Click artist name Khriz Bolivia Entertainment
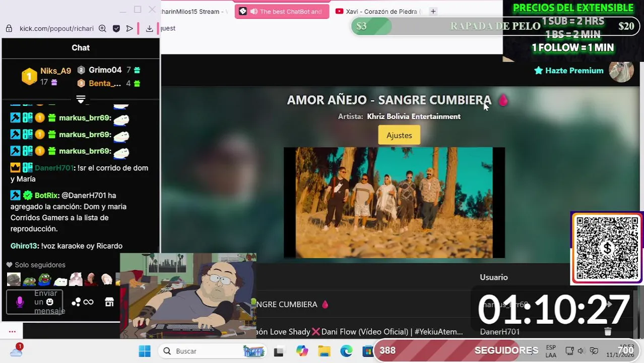 tap(414, 116)
